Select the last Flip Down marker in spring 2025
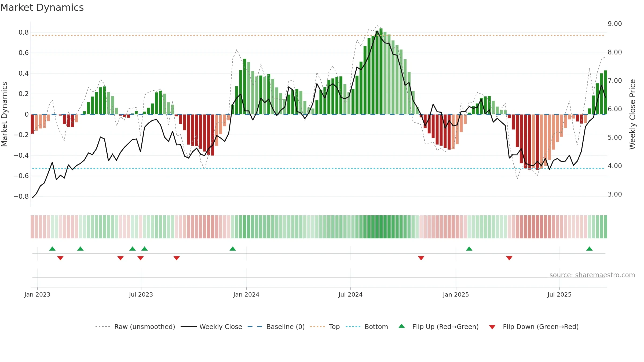The width and height of the screenshot is (644, 362). click(x=509, y=258)
